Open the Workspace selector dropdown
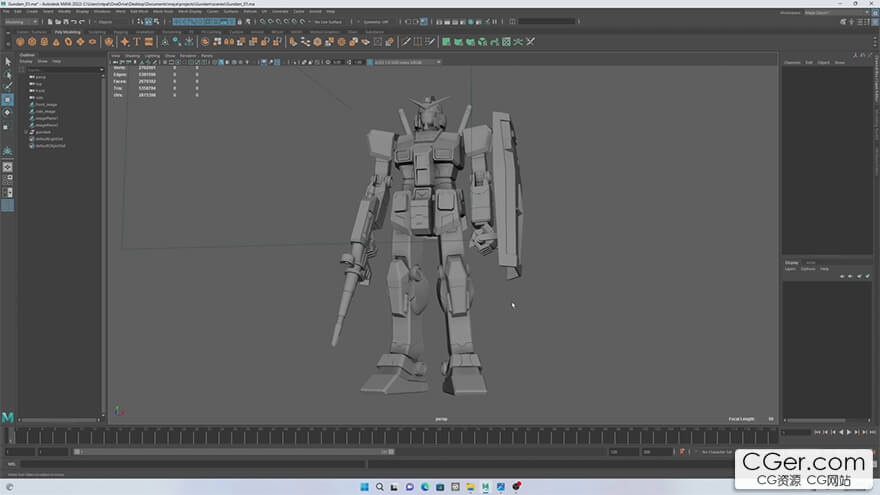Image resolution: width=880 pixels, height=495 pixels. [836, 12]
